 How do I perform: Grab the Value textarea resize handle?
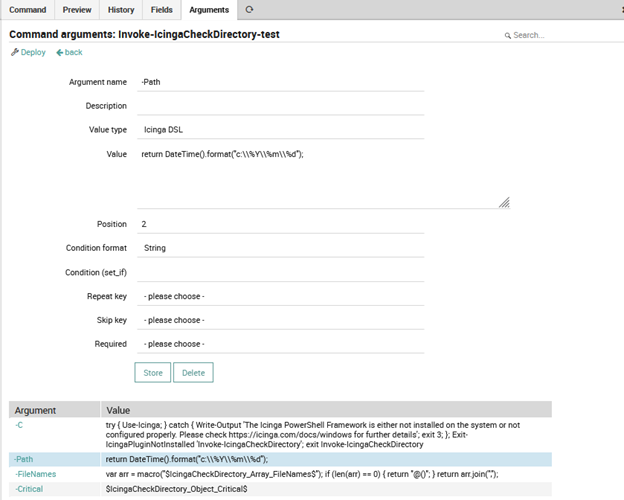pos(504,203)
